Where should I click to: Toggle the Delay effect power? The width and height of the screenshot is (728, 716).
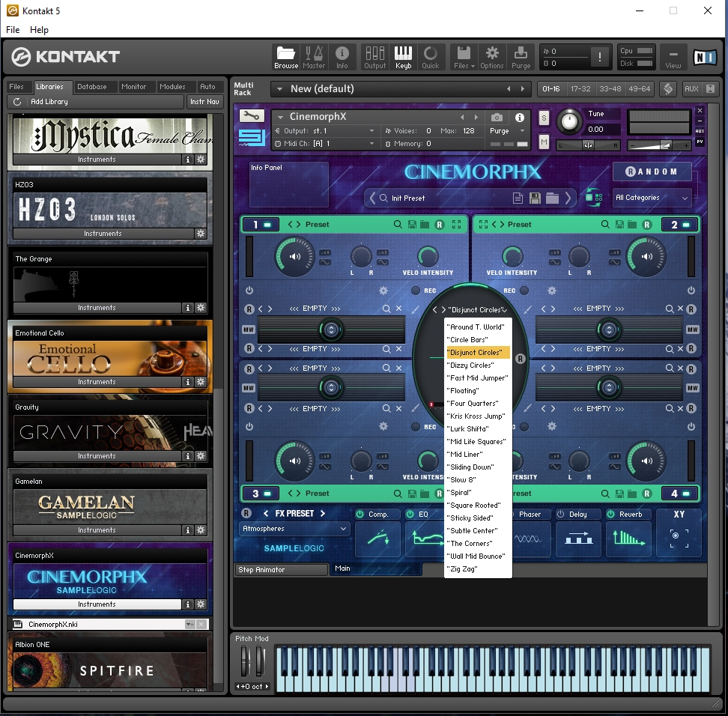560,514
